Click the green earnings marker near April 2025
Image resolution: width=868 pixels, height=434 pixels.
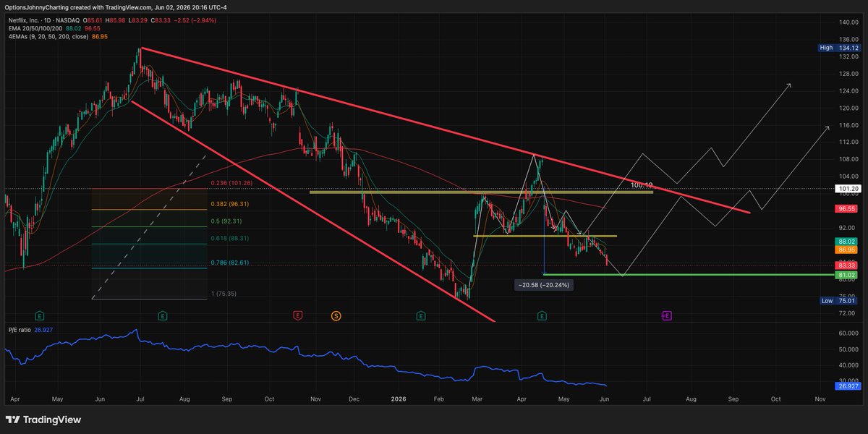39,316
